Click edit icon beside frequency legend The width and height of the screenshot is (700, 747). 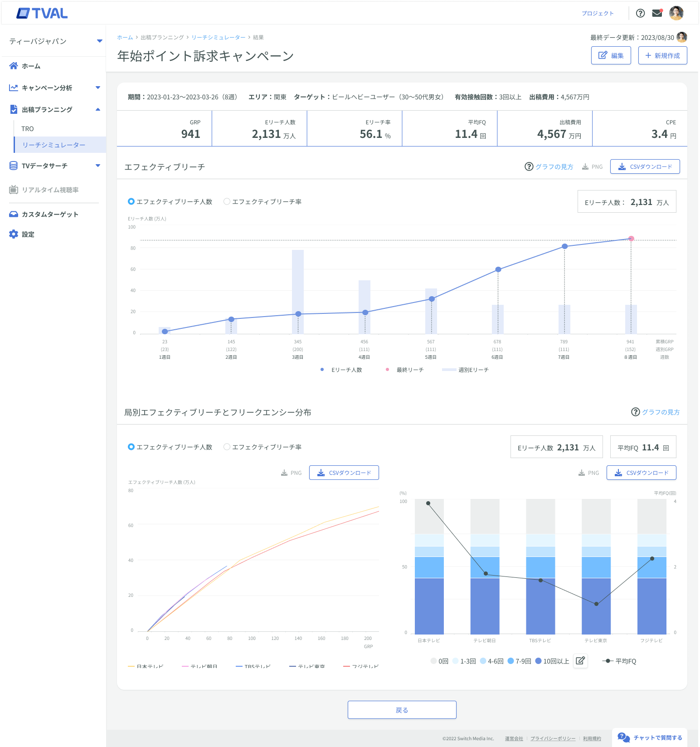coord(580,661)
